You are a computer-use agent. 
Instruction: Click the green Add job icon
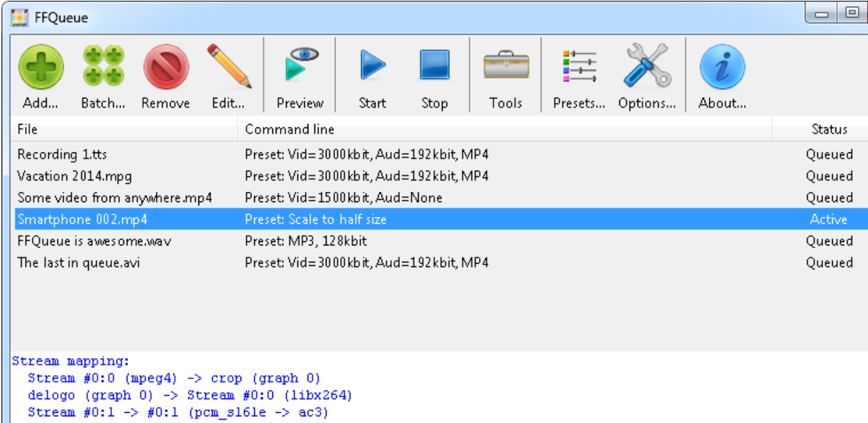pyautogui.click(x=41, y=68)
